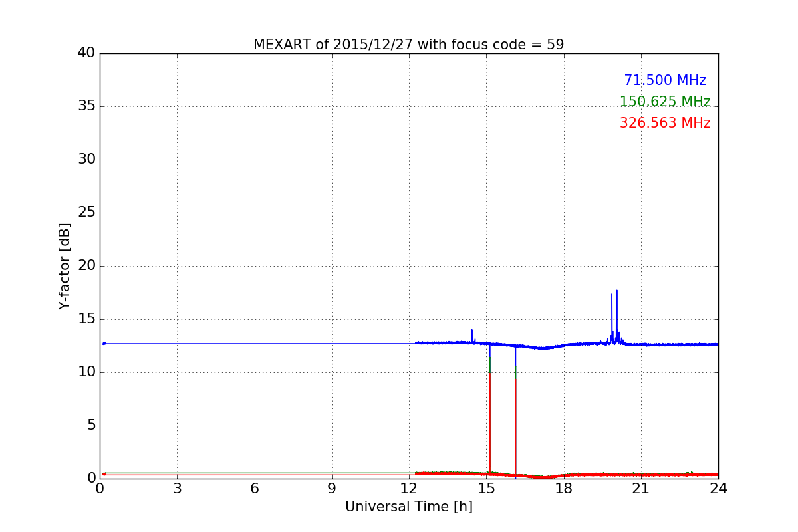Select the red '326.563 MHz' legend label

[x=665, y=123]
